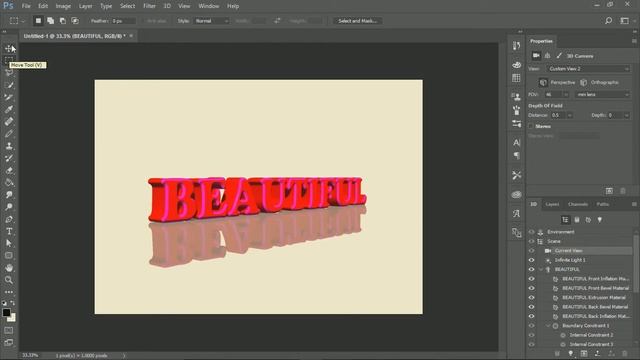Select the Clone Stamp tool

pos(9,146)
